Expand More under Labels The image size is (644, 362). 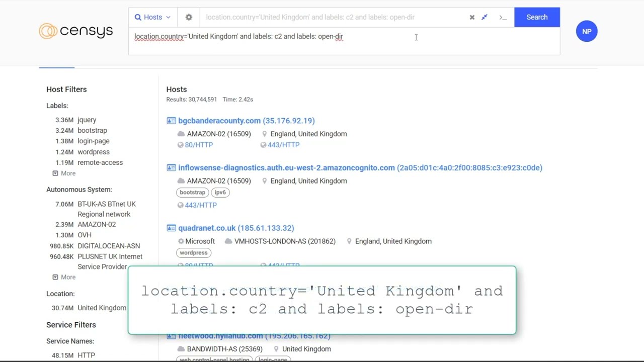pos(64,173)
